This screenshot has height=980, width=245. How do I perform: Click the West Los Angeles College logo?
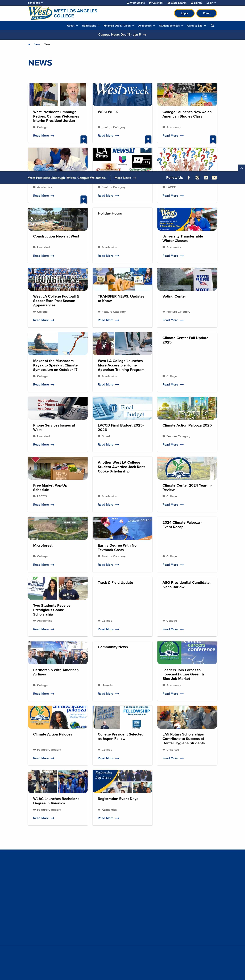point(63,13)
